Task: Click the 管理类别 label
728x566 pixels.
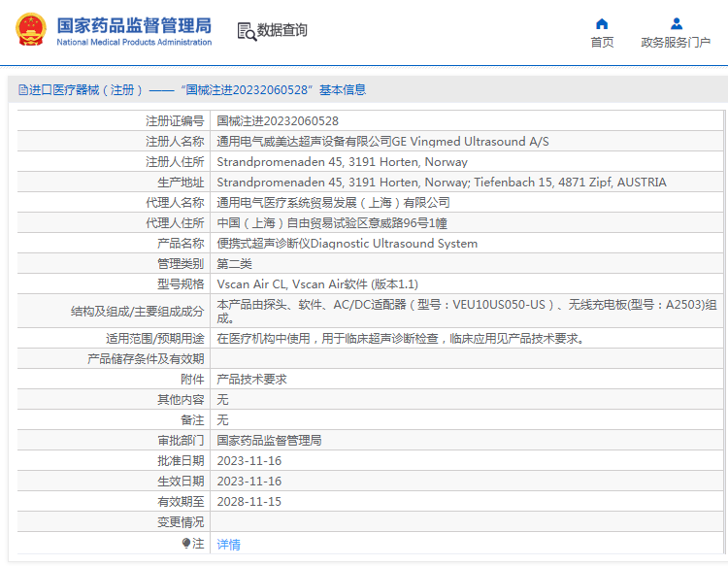Action: click(x=181, y=264)
